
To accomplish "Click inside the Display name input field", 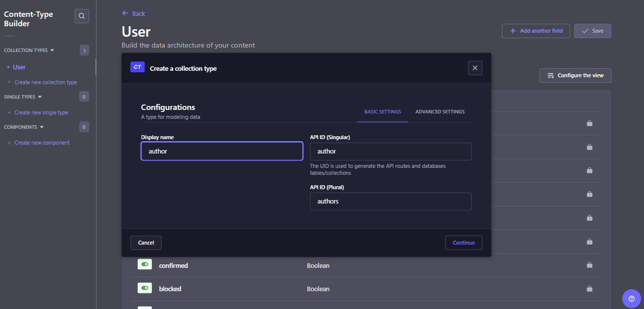I will pos(222,151).
